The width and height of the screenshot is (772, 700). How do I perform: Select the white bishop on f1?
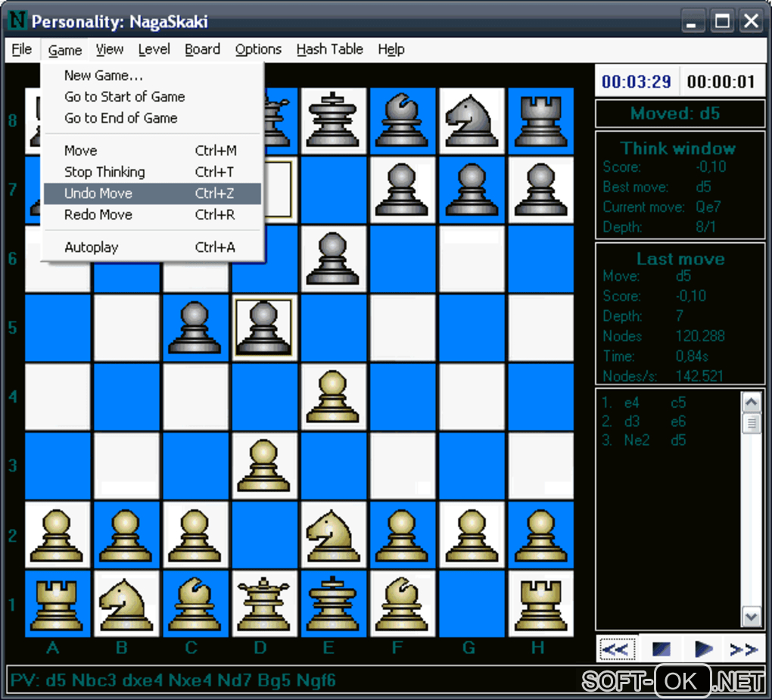[x=402, y=604]
